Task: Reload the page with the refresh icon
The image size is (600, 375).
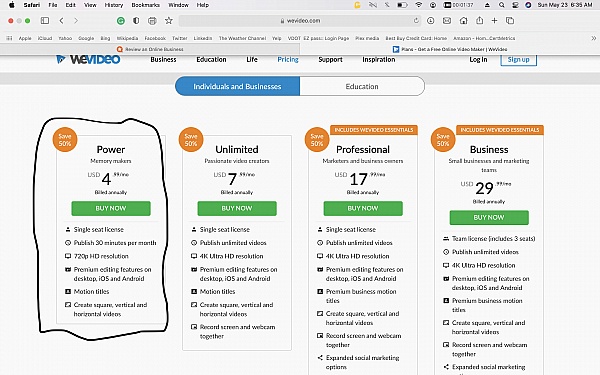Action: pos(416,21)
